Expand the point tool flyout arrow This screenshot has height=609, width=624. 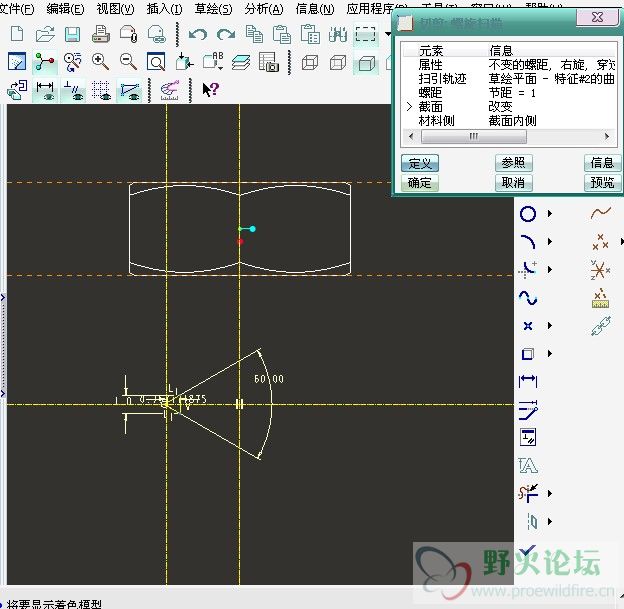click(550, 326)
